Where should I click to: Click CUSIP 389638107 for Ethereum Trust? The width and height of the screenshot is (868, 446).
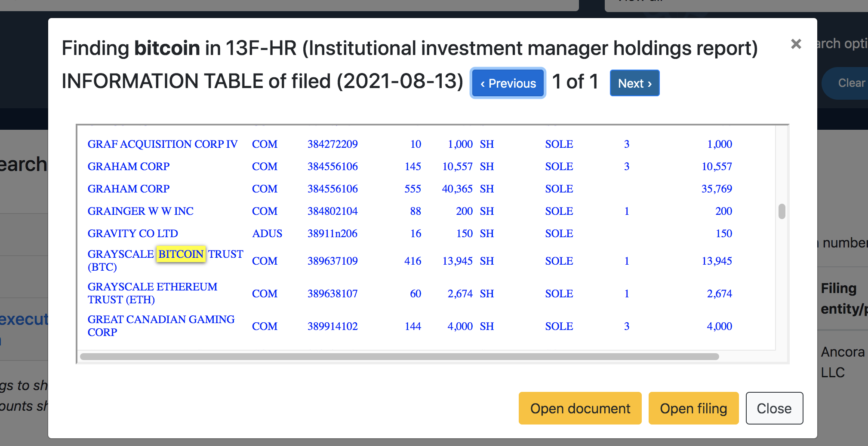coord(332,293)
